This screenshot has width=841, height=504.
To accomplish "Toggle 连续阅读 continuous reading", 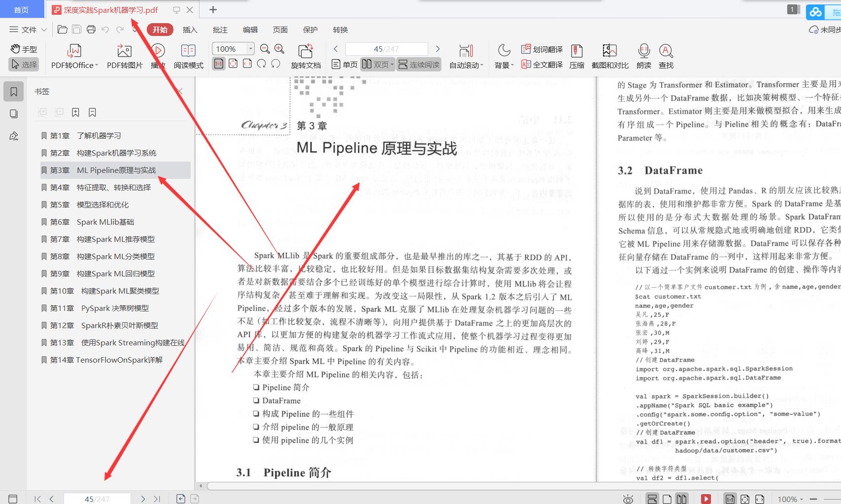I will pyautogui.click(x=419, y=65).
